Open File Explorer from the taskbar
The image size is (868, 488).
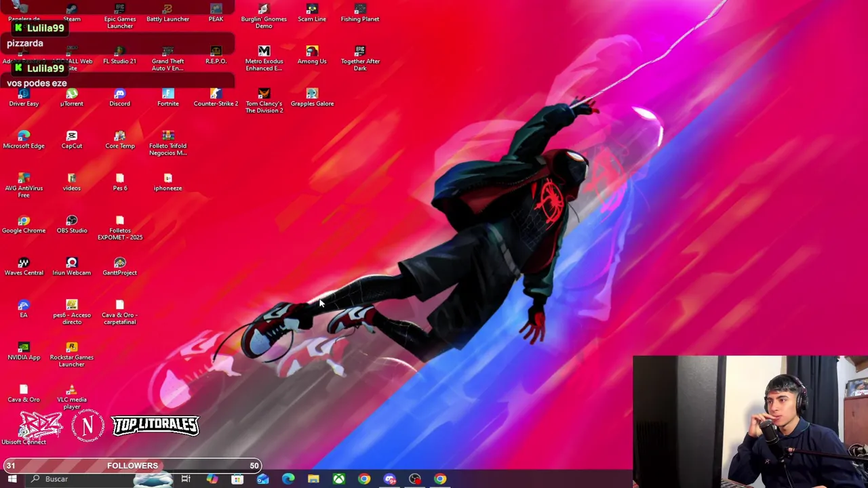(x=313, y=479)
